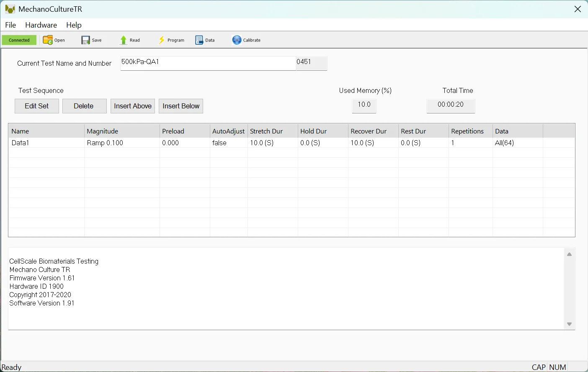Click the Magnitude column header

(x=122, y=131)
